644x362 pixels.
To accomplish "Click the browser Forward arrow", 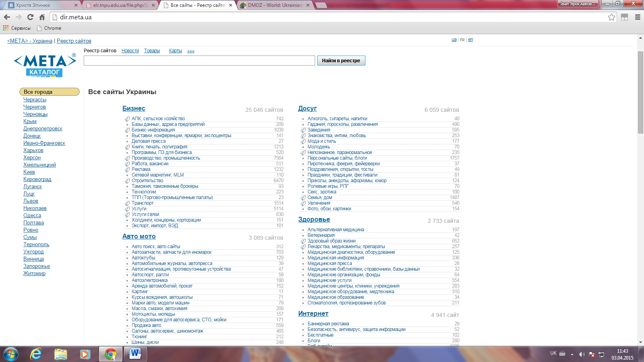I will tap(19, 17).
